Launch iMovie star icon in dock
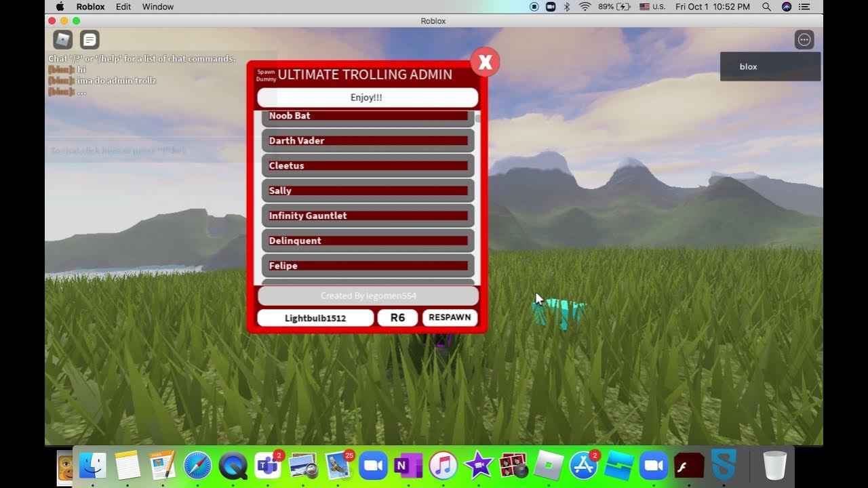This screenshot has width=868, height=488. [478, 466]
